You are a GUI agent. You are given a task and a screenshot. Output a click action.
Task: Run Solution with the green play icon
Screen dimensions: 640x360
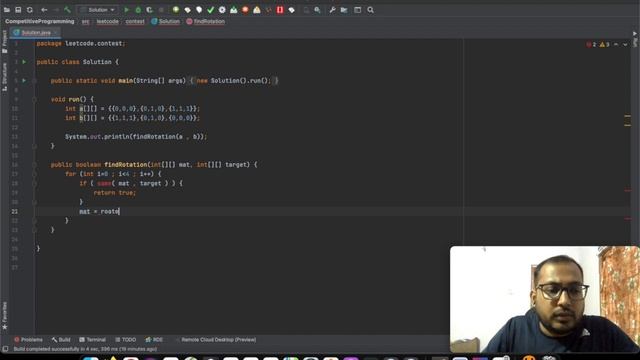point(127,10)
